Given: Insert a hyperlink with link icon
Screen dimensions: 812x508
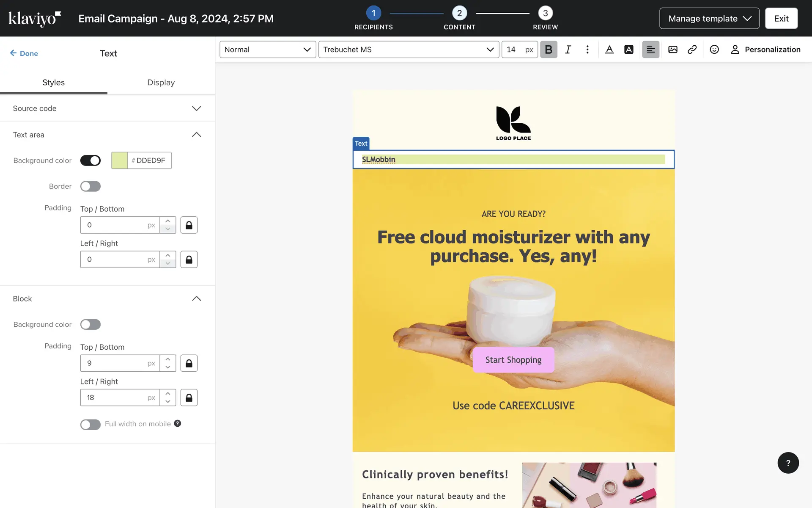Looking at the screenshot, I should tap(692, 50).
